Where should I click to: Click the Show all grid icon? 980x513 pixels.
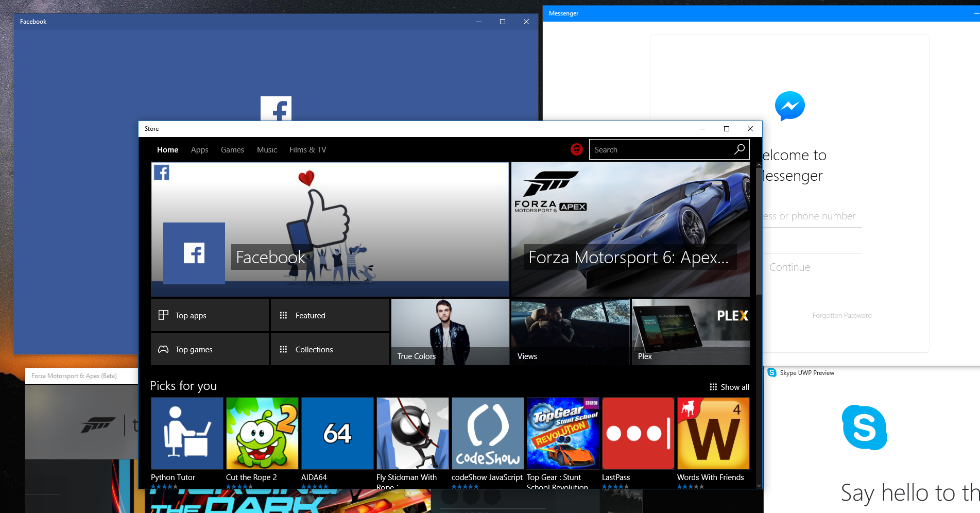(713, 387)
